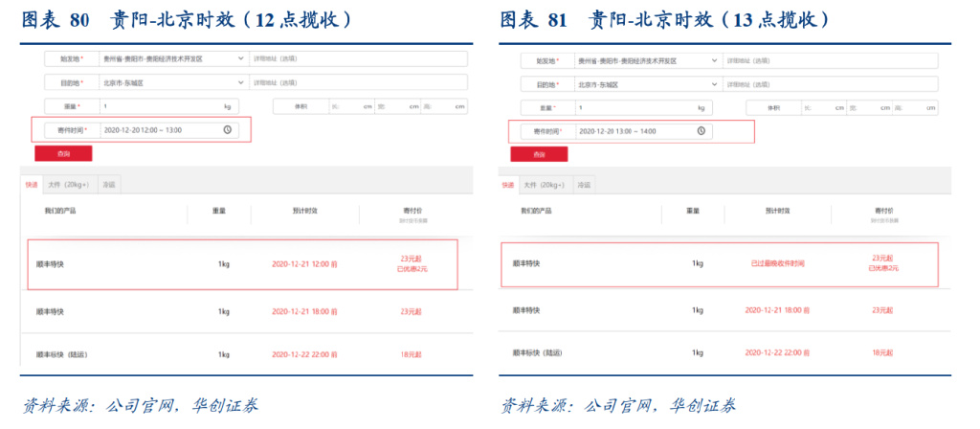Click 顺丰特快 row with 12:00 前 estimate
Image resolution: width=980 pixels, height=429 pixels.
tap(242, 264)
